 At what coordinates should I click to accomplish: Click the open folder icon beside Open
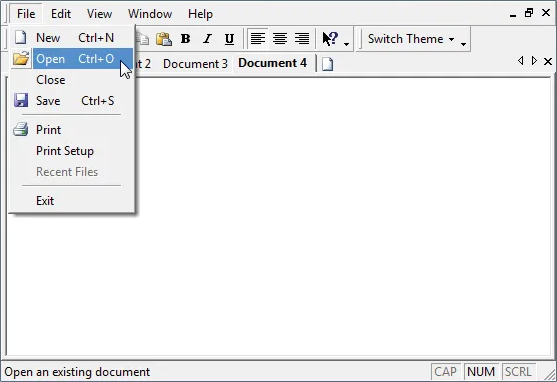coord(21,58)
